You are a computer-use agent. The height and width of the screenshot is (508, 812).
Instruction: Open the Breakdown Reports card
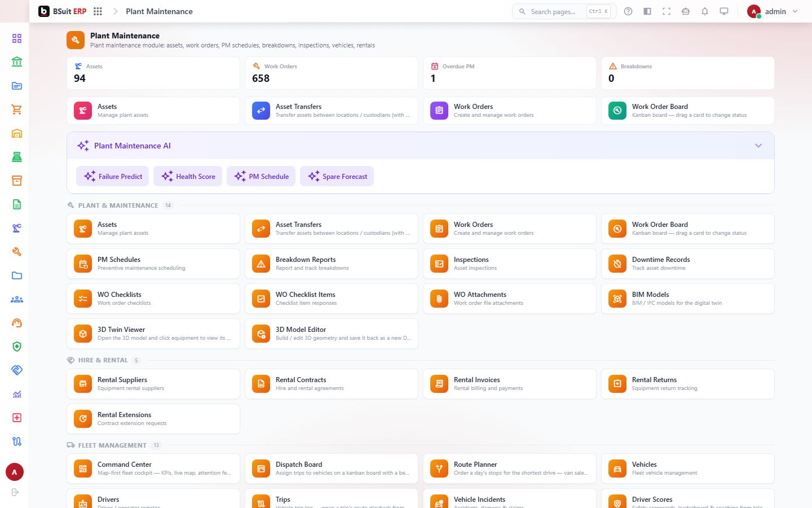point(332,264)
